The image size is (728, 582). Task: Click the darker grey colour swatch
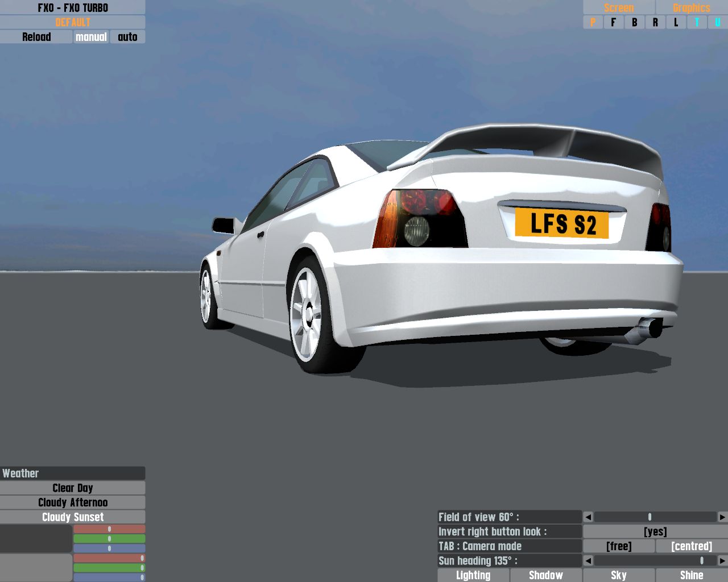click(36, 539)
